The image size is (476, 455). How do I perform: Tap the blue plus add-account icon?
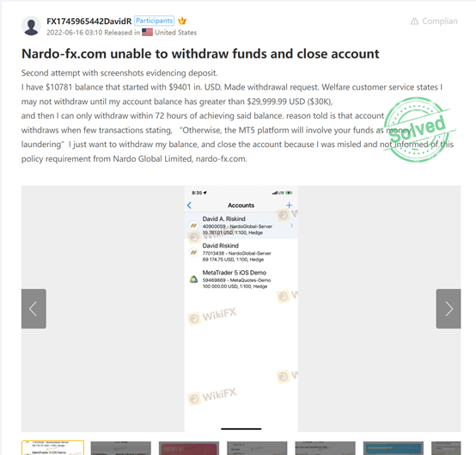[289, 206]
